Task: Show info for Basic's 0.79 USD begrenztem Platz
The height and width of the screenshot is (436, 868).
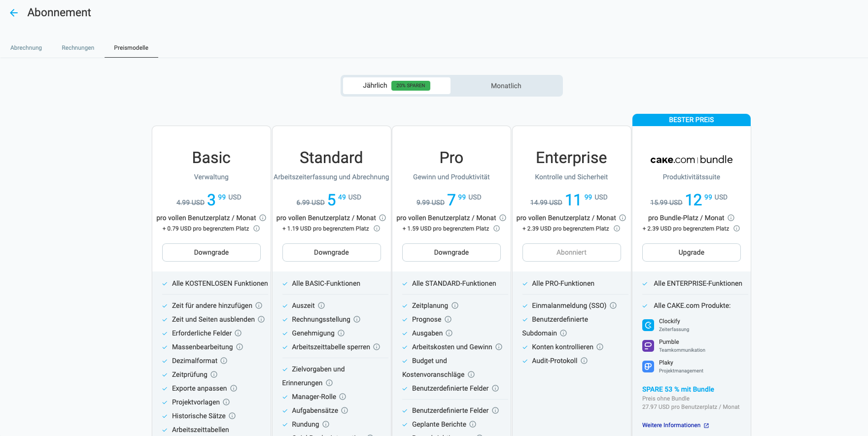Action: [x=256, y=229]
